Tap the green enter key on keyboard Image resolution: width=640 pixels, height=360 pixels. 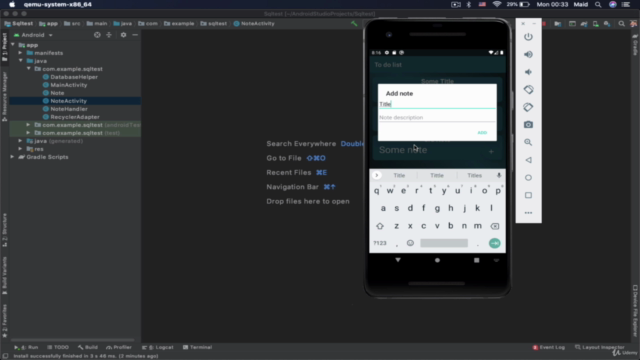point(495,243)
